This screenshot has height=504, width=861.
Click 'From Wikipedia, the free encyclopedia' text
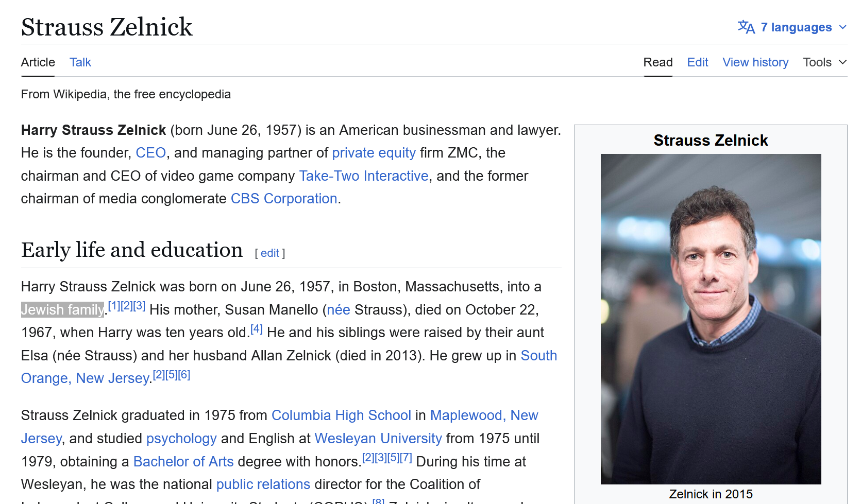click(126, 94)
